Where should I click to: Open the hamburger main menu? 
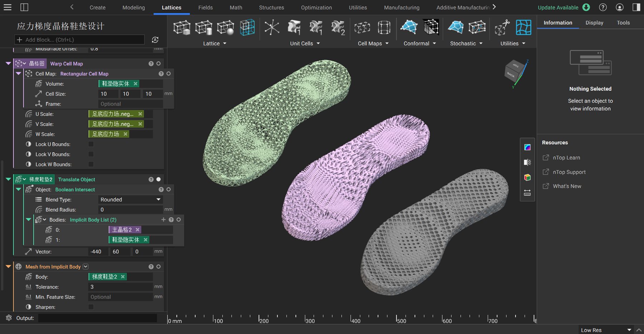pos(8,7)
